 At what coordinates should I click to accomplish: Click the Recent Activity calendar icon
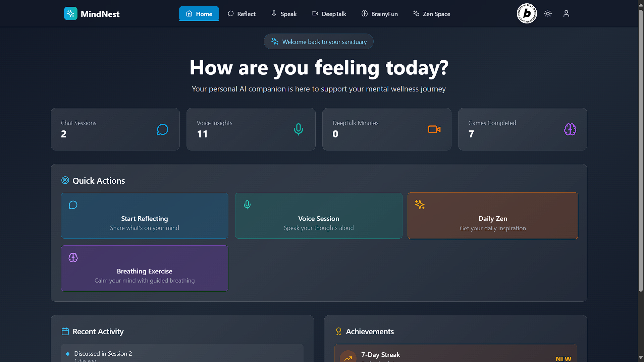pos(65,331)
